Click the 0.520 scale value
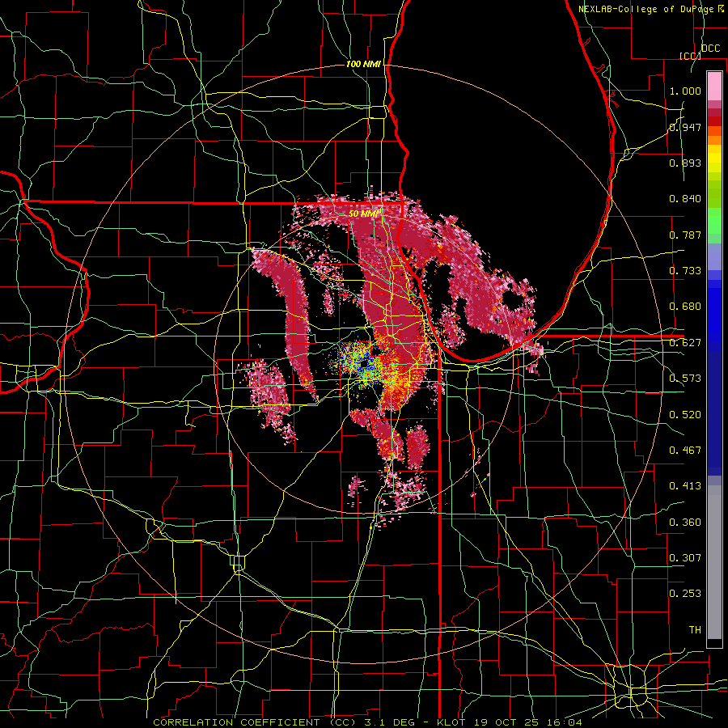 (x=685, y=415)
